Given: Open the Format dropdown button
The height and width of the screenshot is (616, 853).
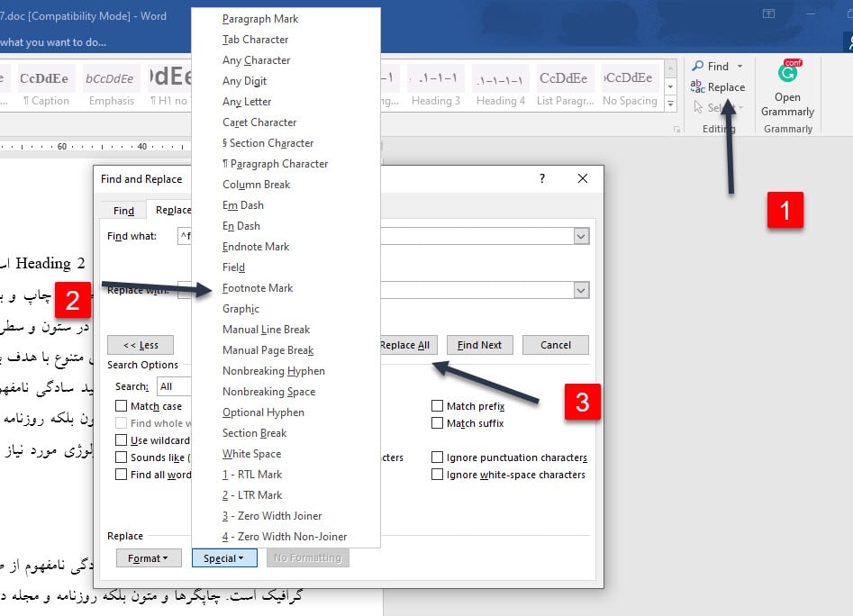Looking at the screenshot, I should tap(149, 558).
